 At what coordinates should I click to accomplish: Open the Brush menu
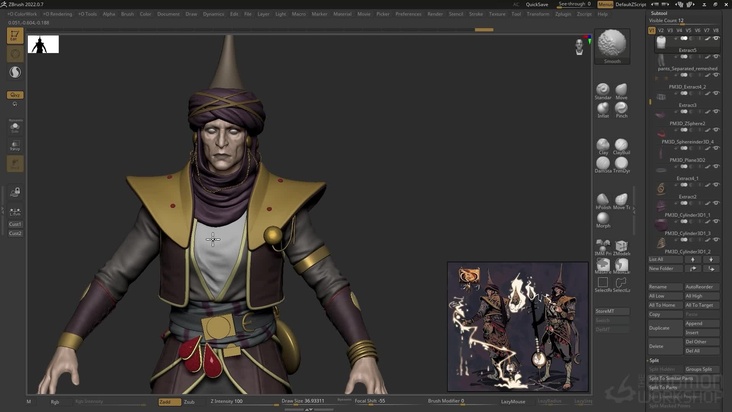pyautogui.click(x=127, y=14)
